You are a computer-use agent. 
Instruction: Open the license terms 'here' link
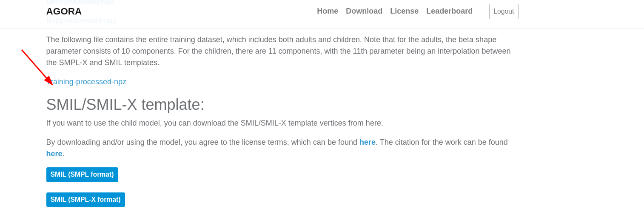point(367,142)
